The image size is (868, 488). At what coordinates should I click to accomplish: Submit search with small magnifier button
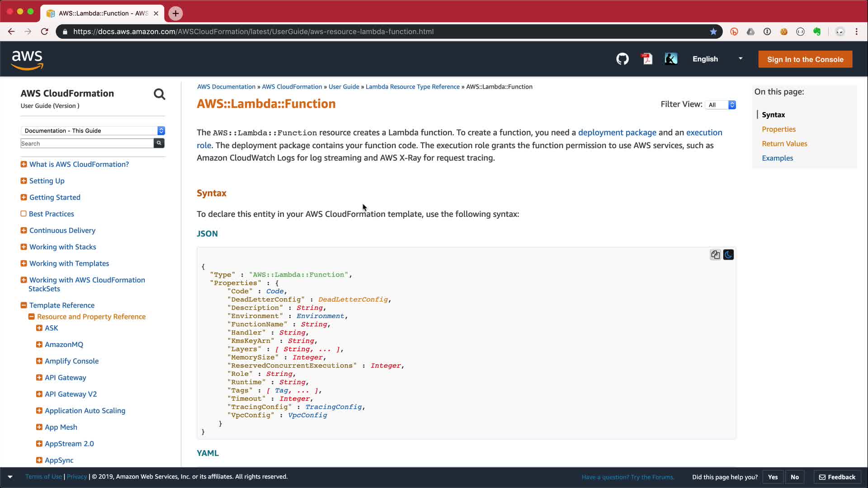pyautogui.click(x=159, y=143)
